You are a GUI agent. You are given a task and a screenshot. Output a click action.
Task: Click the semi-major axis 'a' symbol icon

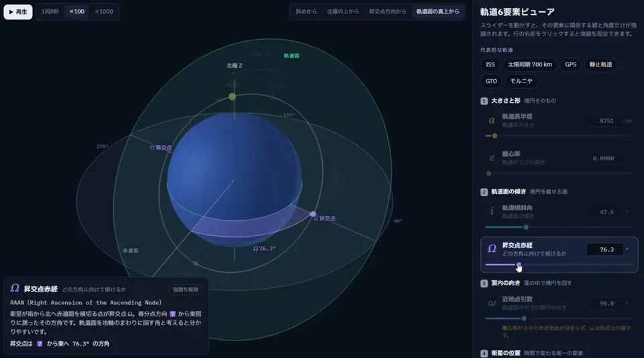point(492,120)
